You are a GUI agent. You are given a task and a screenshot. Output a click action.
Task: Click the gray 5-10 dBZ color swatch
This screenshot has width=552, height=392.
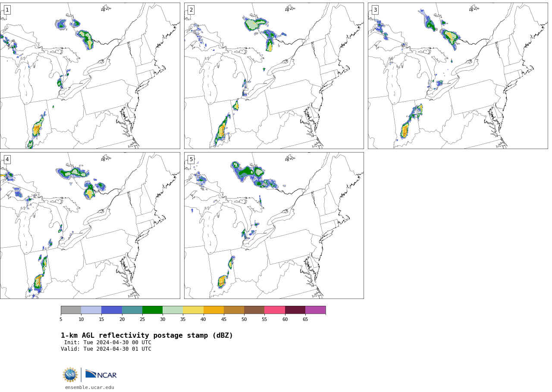71,310
